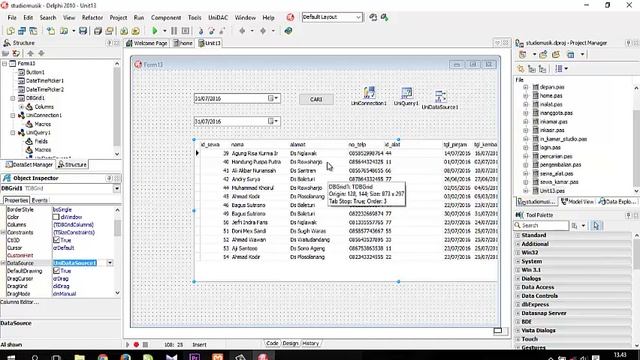
Task: Open File Explorer from taskbar
Action: (x=80, y=357)
